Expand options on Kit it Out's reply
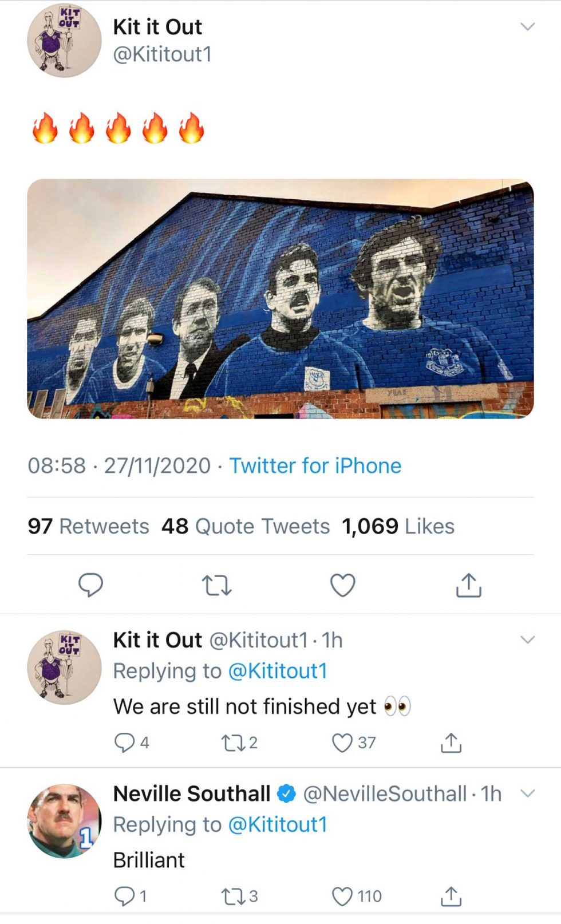 (x=527, y=639)
